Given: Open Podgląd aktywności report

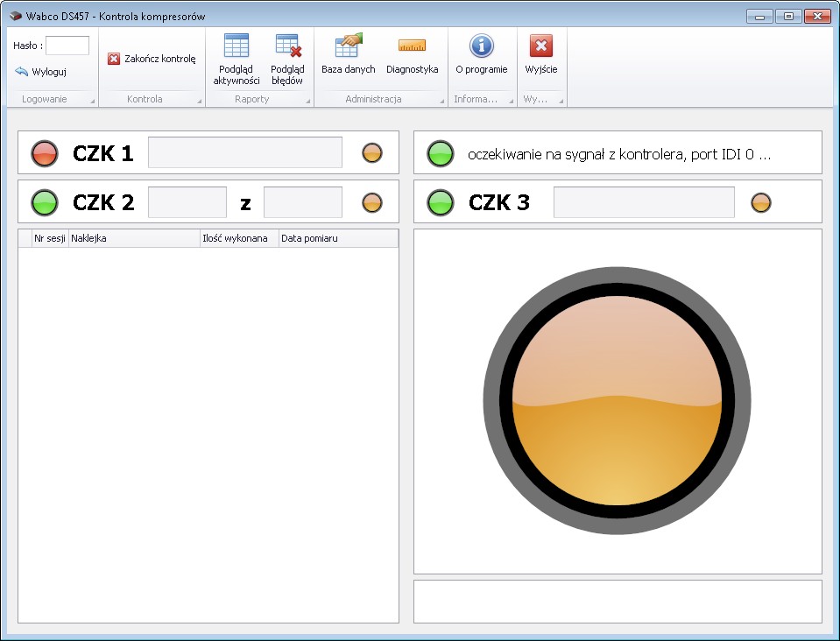Looking at the screenshot, I should tap(236, 59).
